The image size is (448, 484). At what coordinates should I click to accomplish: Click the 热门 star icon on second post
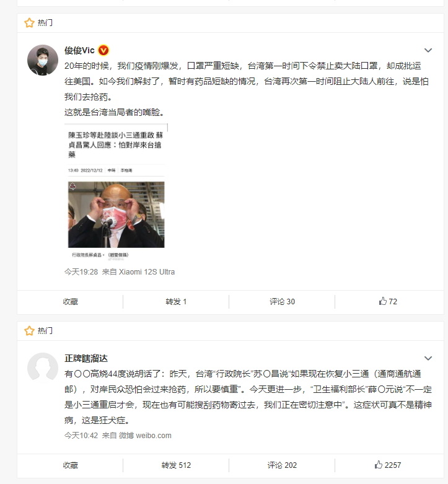[29, 331]
